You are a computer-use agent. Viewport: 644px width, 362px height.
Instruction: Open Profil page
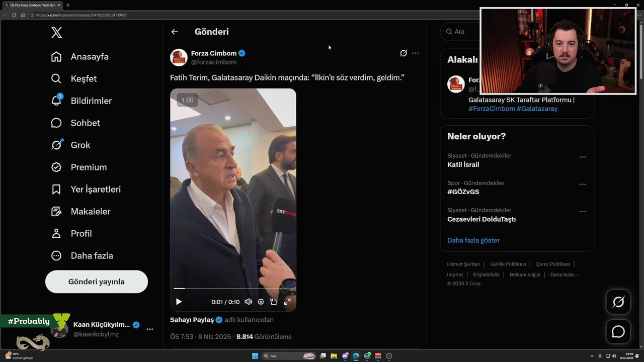coord(71,234)
